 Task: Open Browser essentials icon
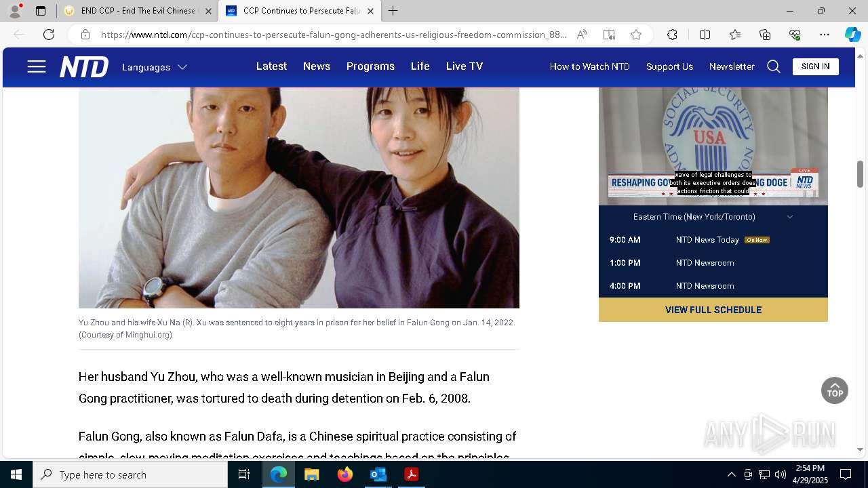click(795, 35)
